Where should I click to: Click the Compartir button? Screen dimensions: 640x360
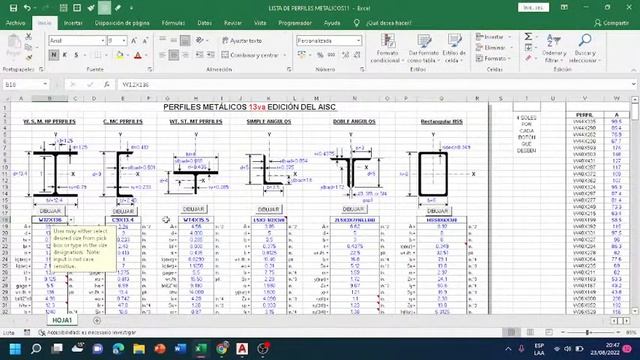point(611,23)
